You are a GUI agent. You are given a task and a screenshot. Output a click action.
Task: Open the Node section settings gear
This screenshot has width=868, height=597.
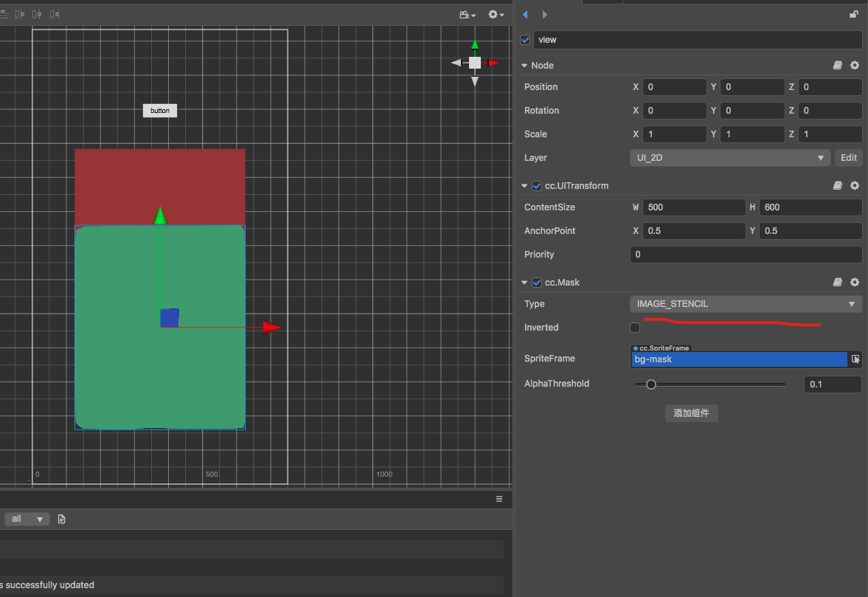(855, 66)
